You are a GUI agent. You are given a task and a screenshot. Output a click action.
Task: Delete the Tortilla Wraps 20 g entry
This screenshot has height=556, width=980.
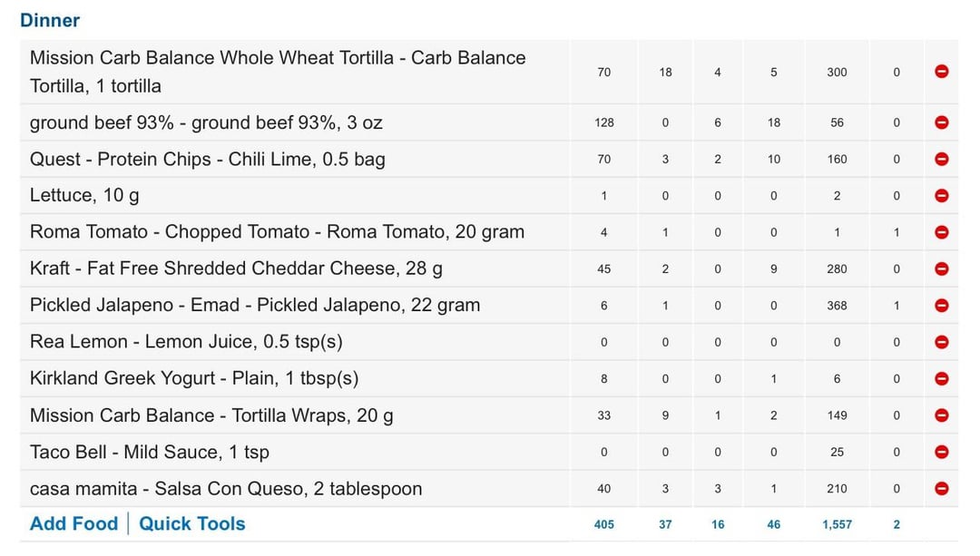tap(941, 415)
